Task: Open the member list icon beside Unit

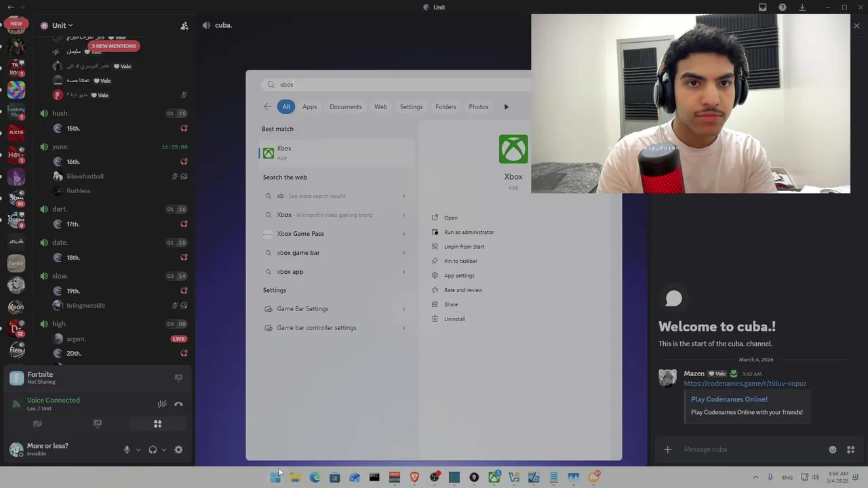Action: (x=184, y=26)
